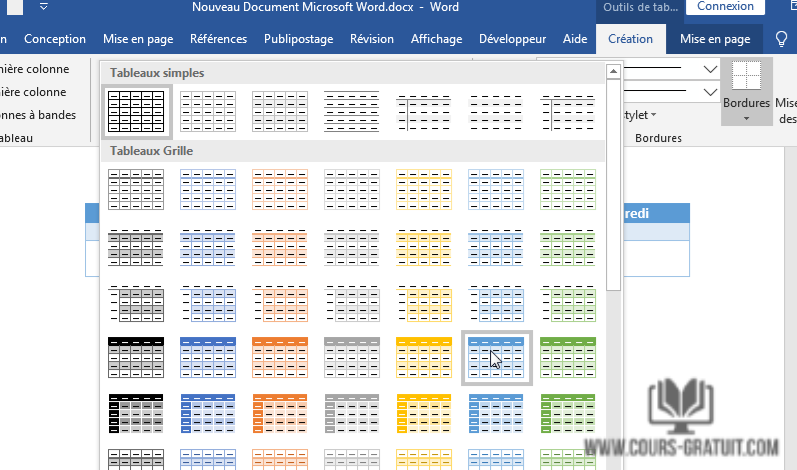The image size is (797, 470).
Task: Open the Stylet pen color menu
Action: (x=636, y=115)
